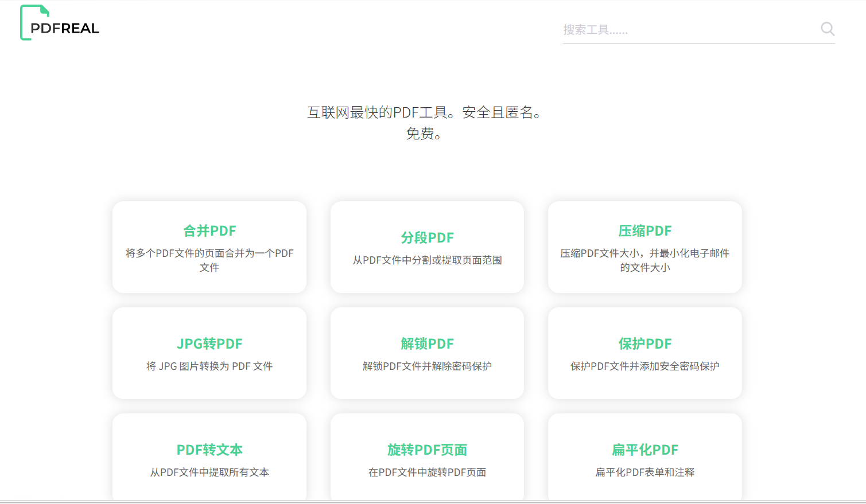866x504 pixels.
Task: Open the JPG转PDF tool card
Action: (x=209, y=353)
